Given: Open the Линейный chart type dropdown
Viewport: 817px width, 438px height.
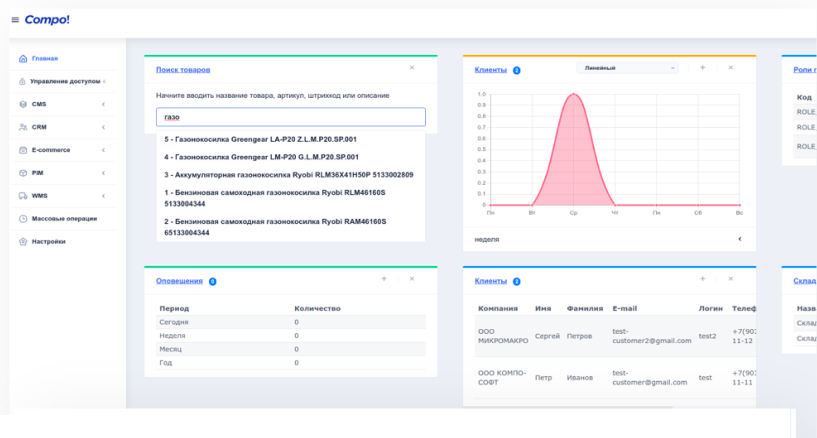Looking at the screenshot, I should pos(627,68).
